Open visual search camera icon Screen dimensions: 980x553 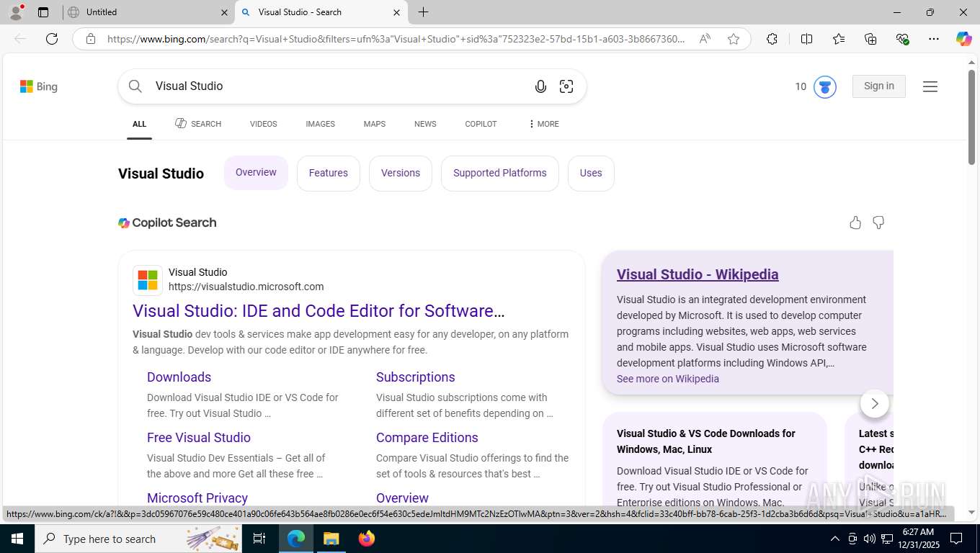(566, 86)
